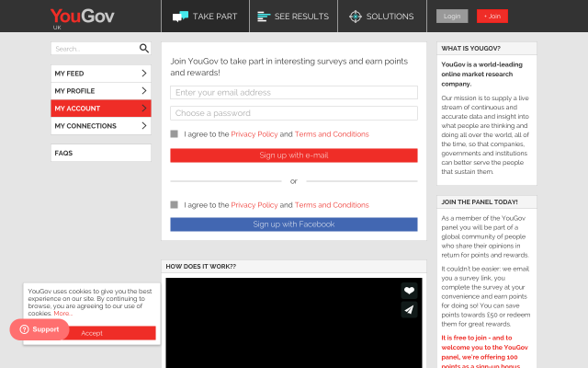The image size is (588, 368).
Task: Tick the agree checkbox above e-mail sign-up
Action: [x=174, y=134]
